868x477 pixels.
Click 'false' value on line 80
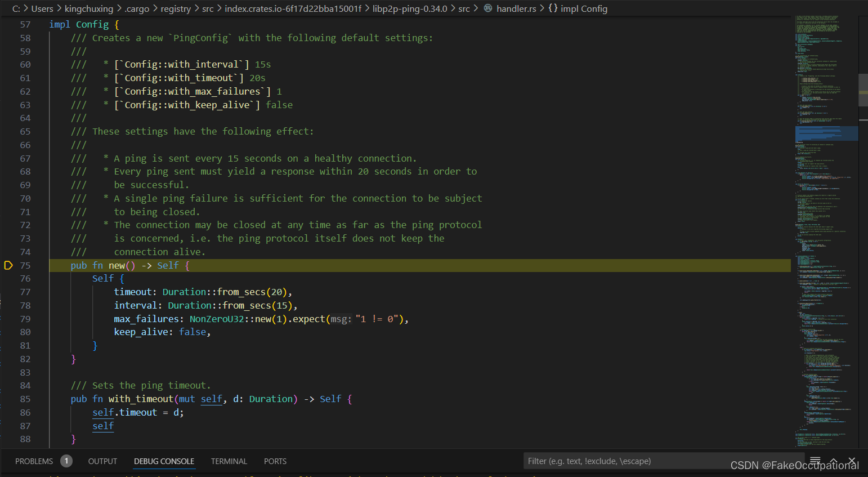193,332
